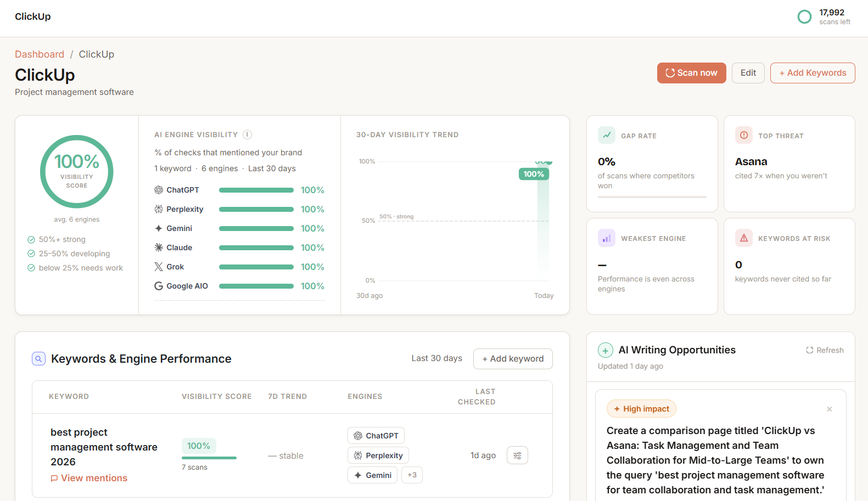Click the Weakest Engine bar chart icon
The image size is (868, 501).
coord(607,238)
